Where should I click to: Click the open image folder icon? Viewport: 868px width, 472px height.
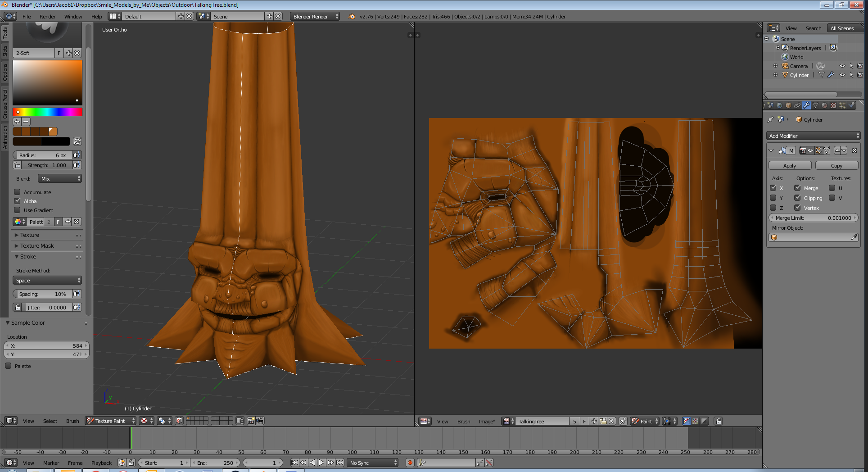pyautogui.click(x=603, y=421)
